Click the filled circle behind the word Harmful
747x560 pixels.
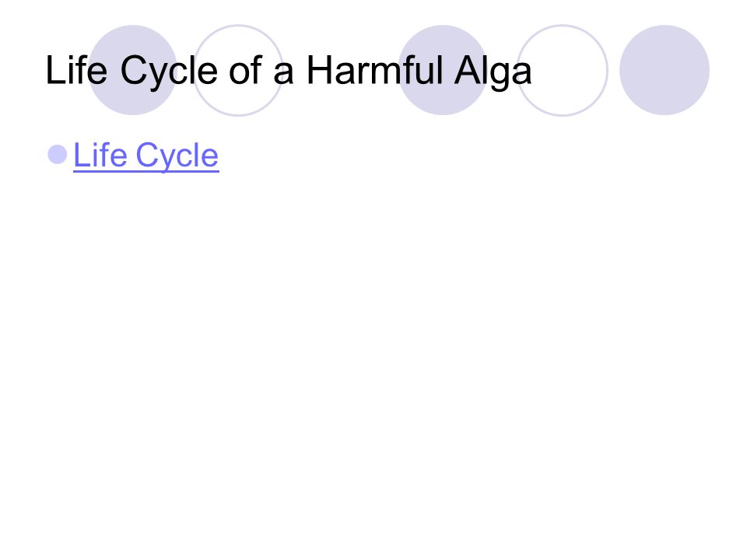pos(443,70)
